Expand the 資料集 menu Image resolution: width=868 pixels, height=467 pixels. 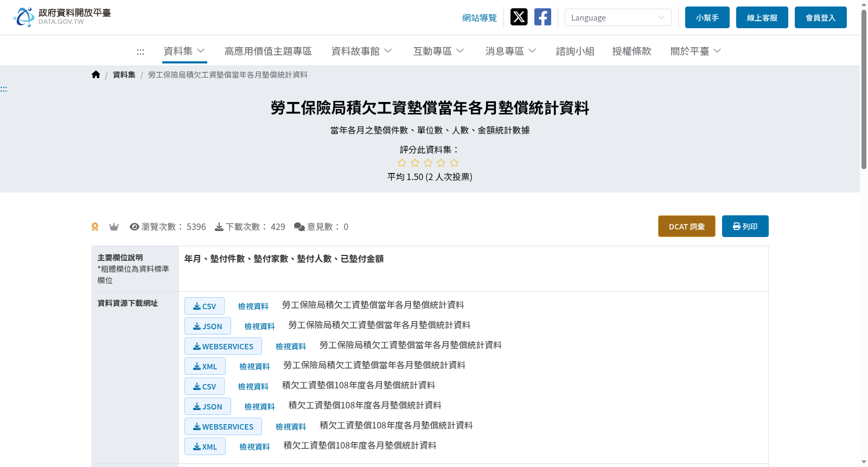(x=184, y=51)
